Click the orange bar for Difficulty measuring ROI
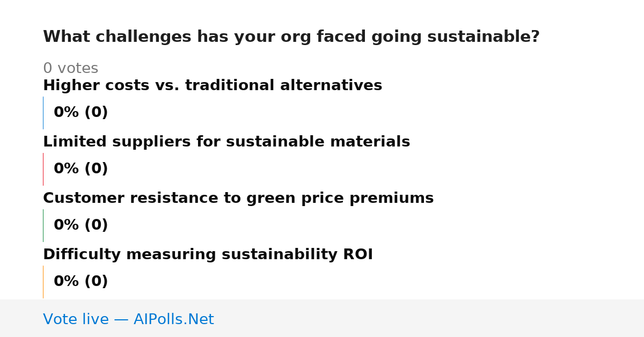 tap(43, 282)
